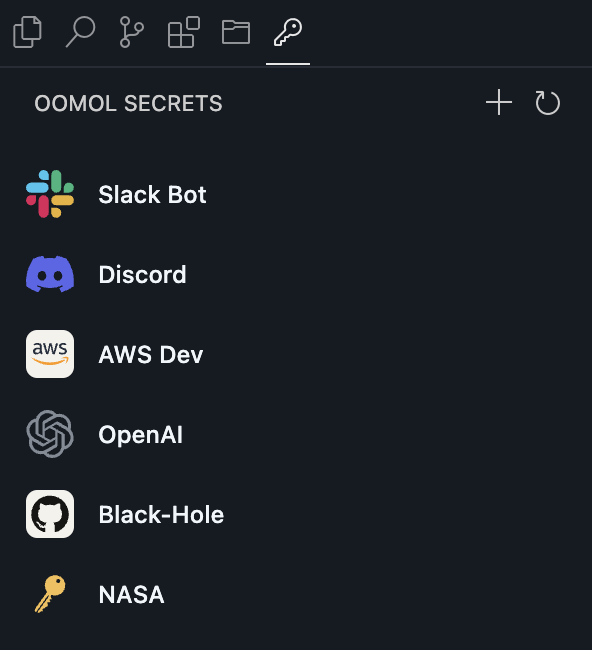The width and height of the screenshot is (592, 650).
Task: Open the Explorer files icon
Action: [x=27, y=32]
